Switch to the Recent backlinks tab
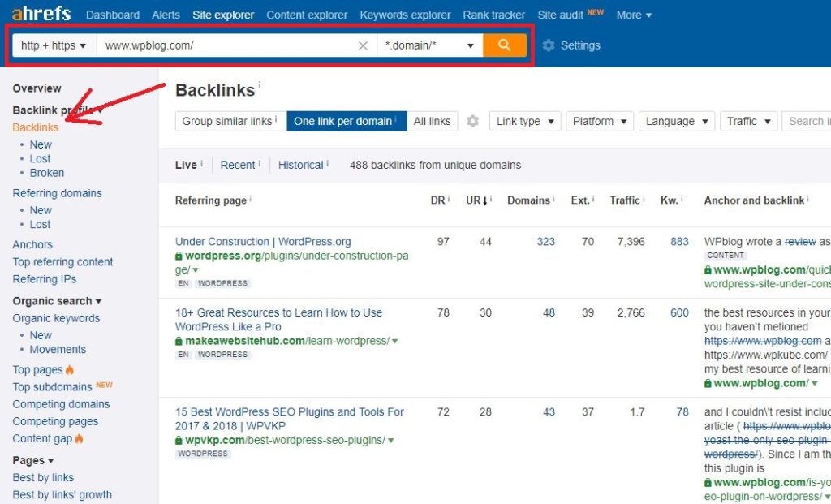This screenshot has width=831, height=504. click(x=238, y=165)
